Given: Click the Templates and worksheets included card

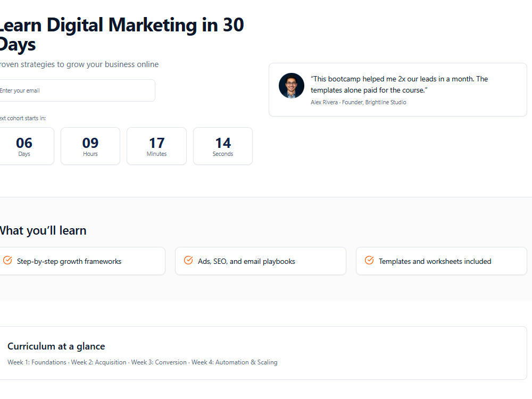Looking at the screenshot, I should coord(442,261).
